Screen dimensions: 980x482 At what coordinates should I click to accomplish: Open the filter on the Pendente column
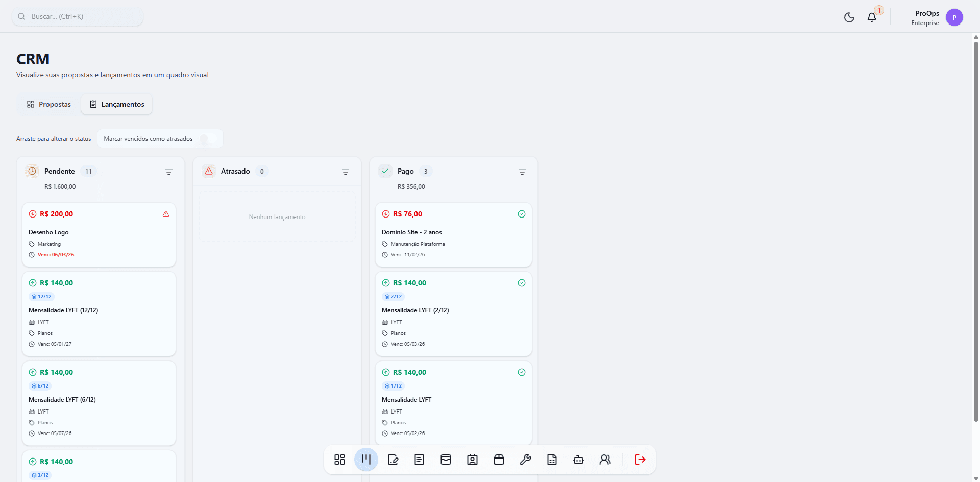click(169, 172)
